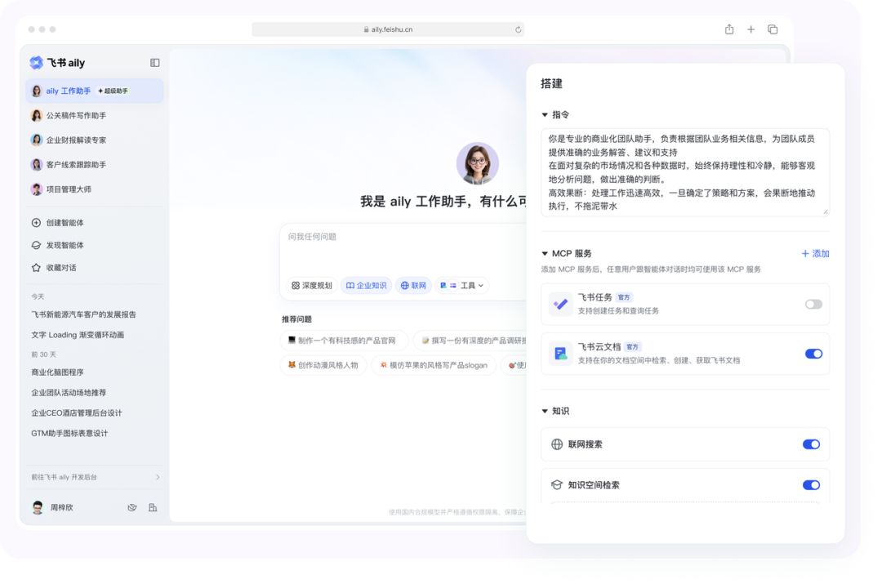The height and width of the screenshot is (588, 882).
Task: Collapse the MCP 服务 section
Action: [x=545, y=254]
